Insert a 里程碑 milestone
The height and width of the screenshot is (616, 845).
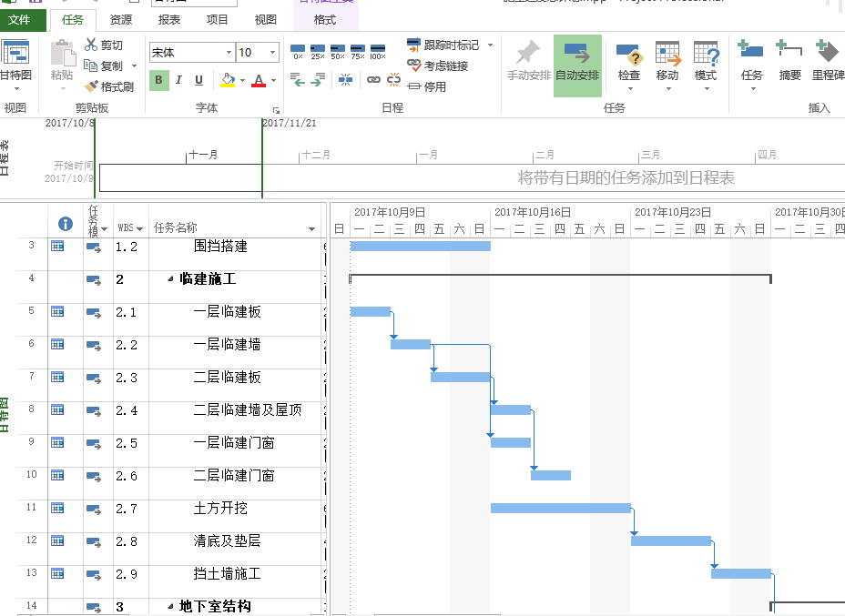point(828,61)
